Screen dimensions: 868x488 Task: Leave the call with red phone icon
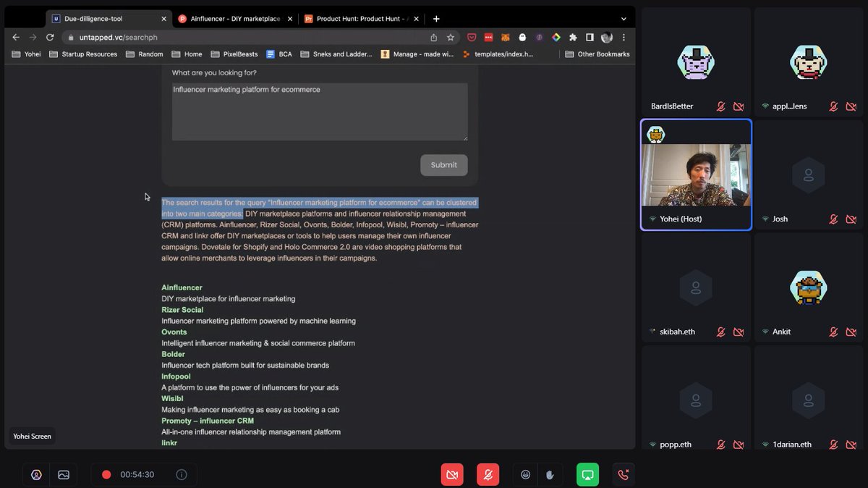click(624, 474)
